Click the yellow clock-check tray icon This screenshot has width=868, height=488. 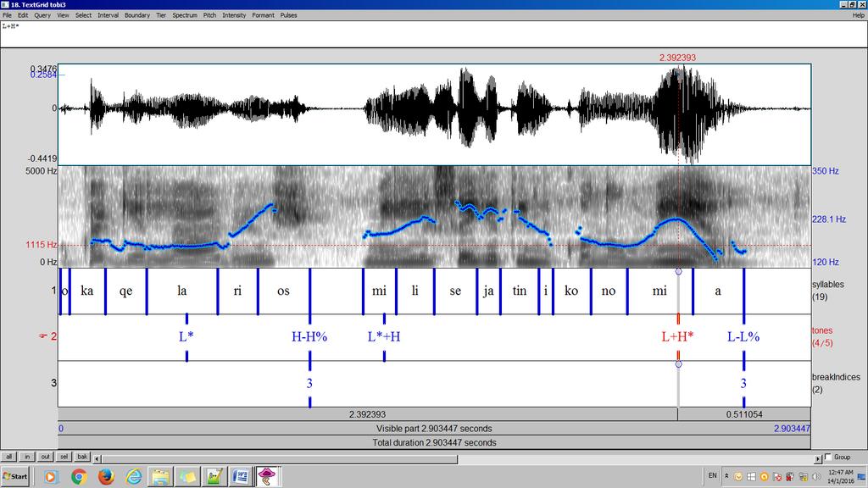[738, 476]
